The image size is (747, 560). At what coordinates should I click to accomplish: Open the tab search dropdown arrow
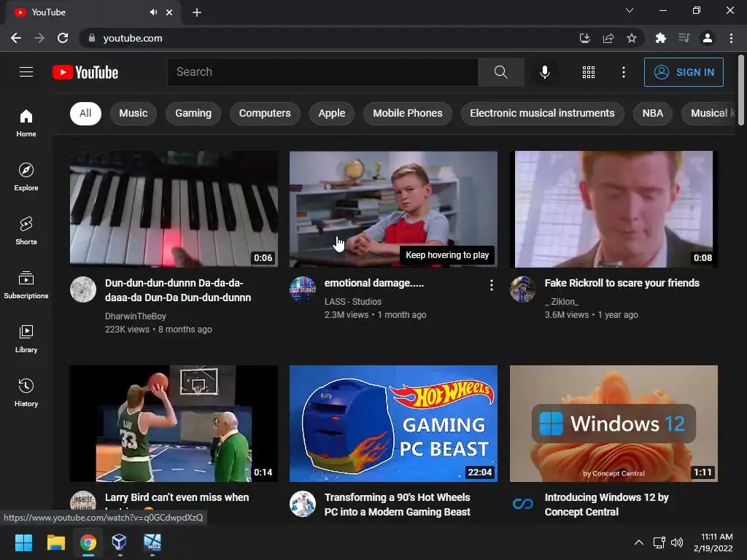[630, 10]
